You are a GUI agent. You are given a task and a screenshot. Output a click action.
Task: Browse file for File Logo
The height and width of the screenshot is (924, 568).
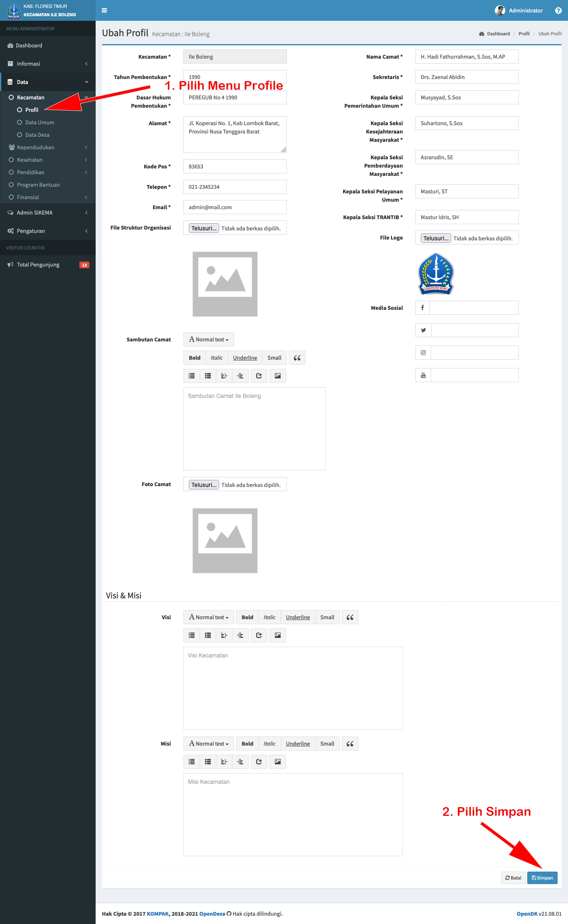tap(436, 238)
